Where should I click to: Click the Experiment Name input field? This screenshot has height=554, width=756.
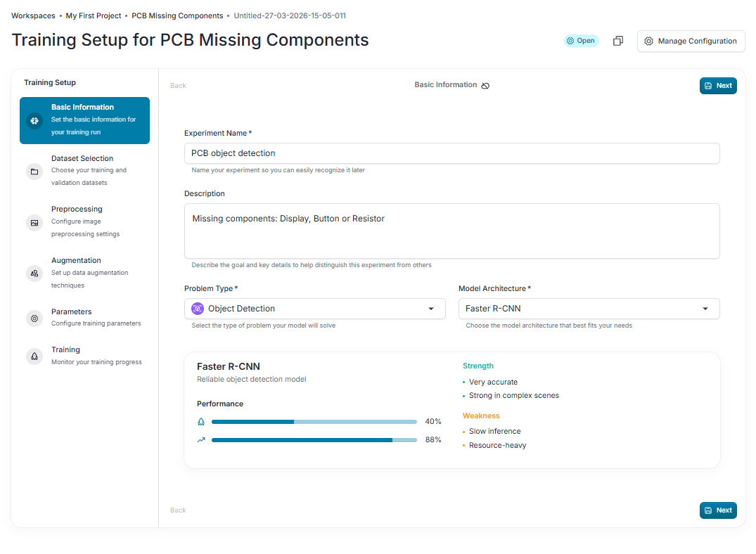451,153
